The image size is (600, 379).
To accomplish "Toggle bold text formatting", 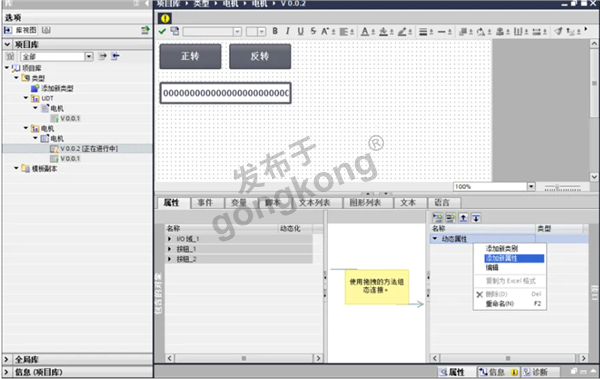I will click(275, 31).
